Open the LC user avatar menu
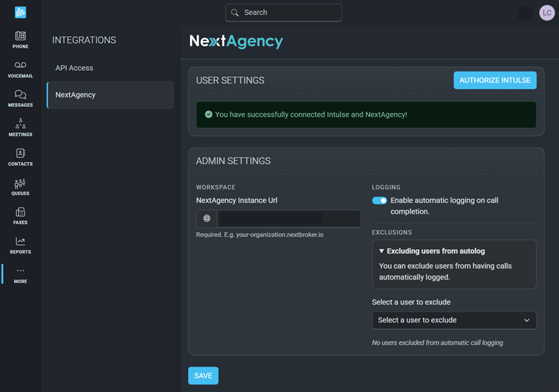559x392 pixels. point(547,12)
